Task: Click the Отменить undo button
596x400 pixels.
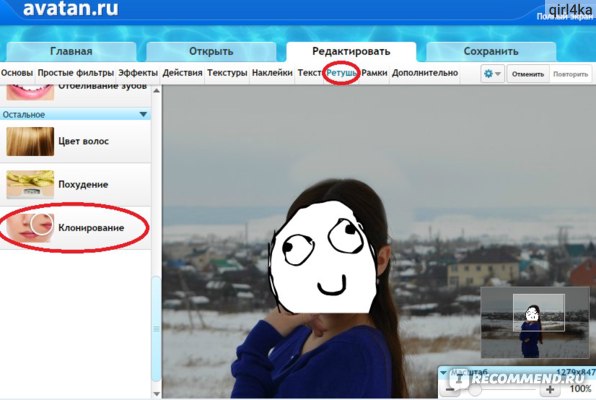Action: [528, 74]
